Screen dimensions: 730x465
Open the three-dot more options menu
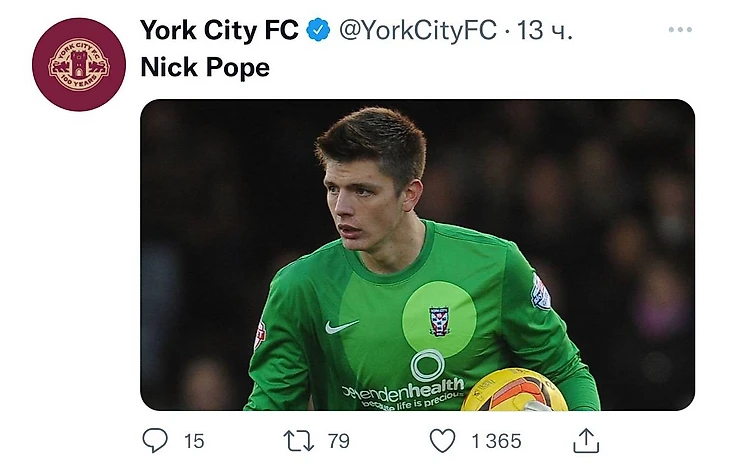(x=680, y=30)
